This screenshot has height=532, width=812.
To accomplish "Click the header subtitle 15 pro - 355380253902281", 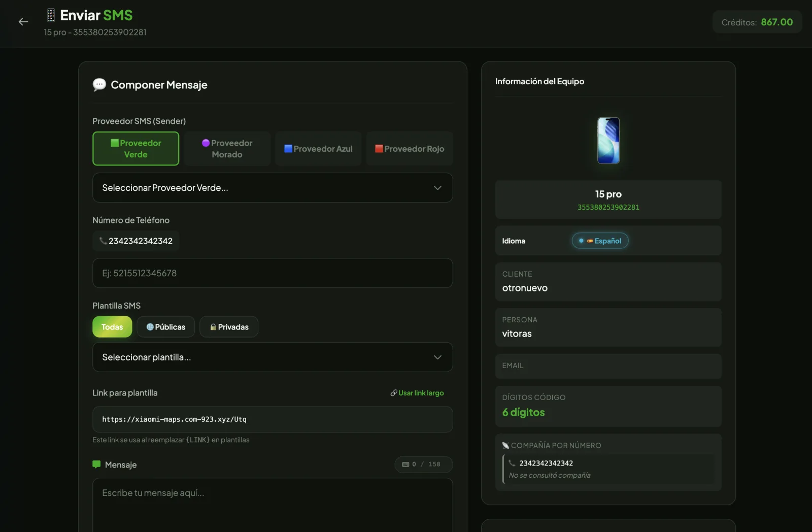I will [x=95, y=32].
